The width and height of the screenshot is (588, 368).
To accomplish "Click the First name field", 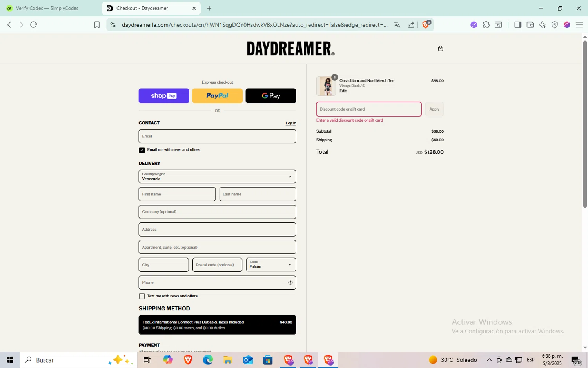I will 177,194.
